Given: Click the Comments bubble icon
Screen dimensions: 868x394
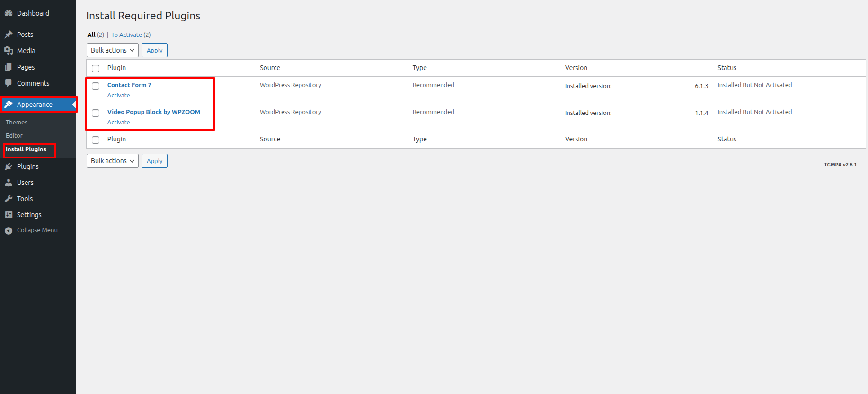Looking at the screenshot, I should pyautogui.click(x=9, y=83).
